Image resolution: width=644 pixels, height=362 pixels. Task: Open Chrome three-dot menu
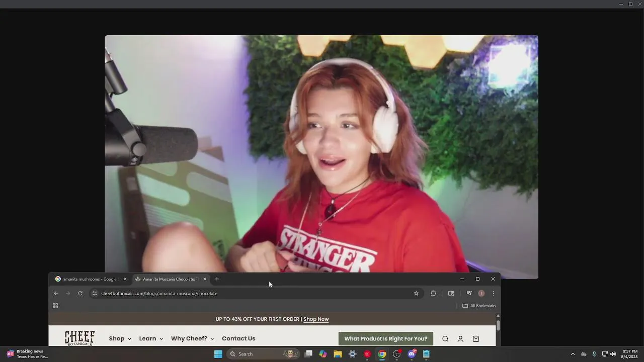pos(493,293)
